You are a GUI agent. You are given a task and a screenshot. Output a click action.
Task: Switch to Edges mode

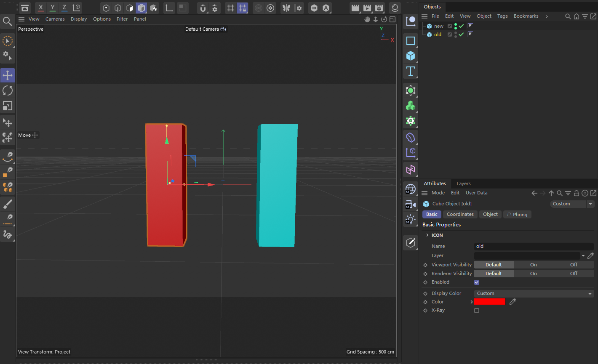pyautogui.click(x=118, y=8)
